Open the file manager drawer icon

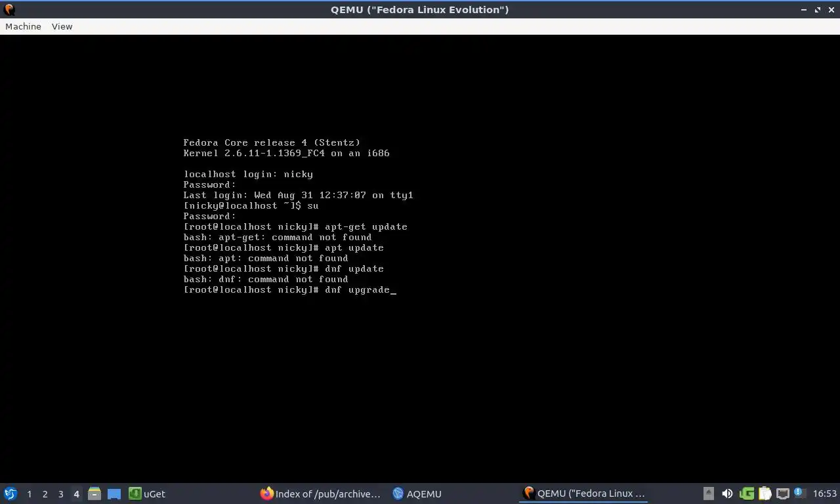(94, 493)
